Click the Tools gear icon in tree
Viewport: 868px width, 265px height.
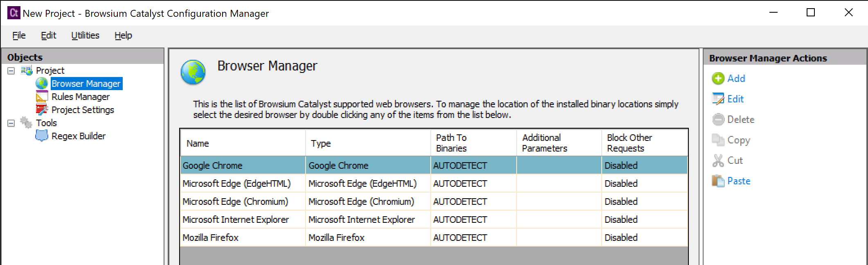pos(26,123)
